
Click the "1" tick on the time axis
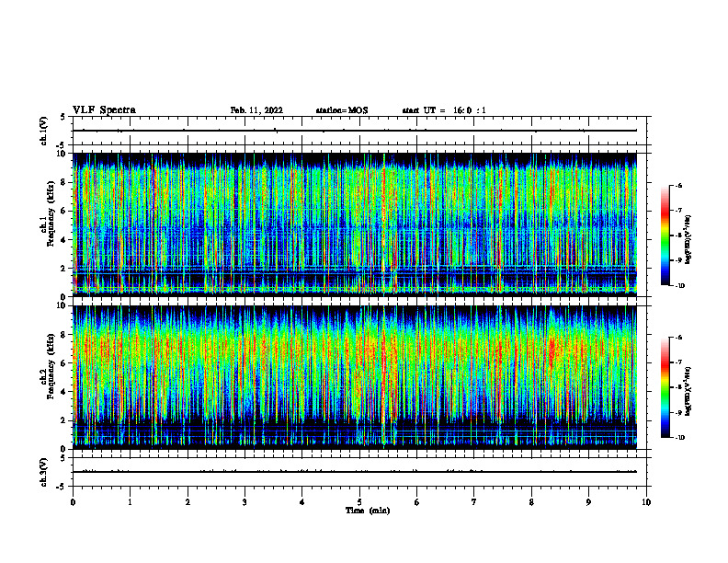pyautogui.click(x=131, y=502)
